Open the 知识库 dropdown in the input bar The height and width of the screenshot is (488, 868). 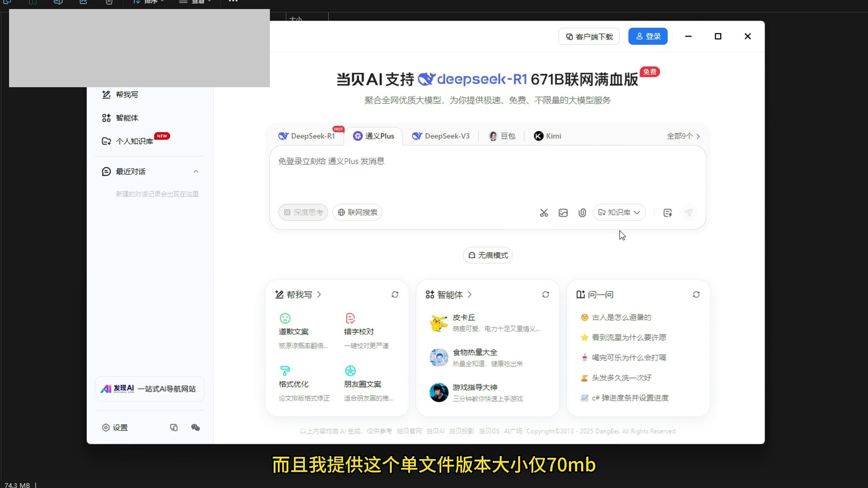[619, 212]
